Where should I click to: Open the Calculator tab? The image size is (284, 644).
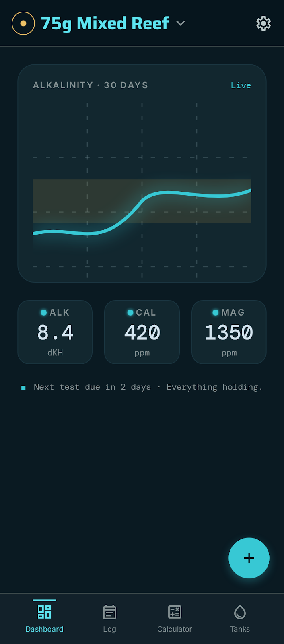coord(175,619)
